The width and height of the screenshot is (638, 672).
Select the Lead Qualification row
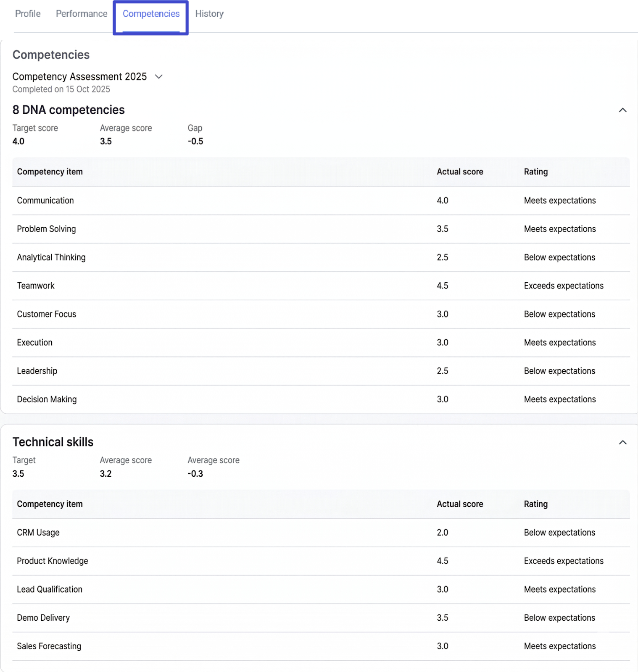click(x=50, y=590)
